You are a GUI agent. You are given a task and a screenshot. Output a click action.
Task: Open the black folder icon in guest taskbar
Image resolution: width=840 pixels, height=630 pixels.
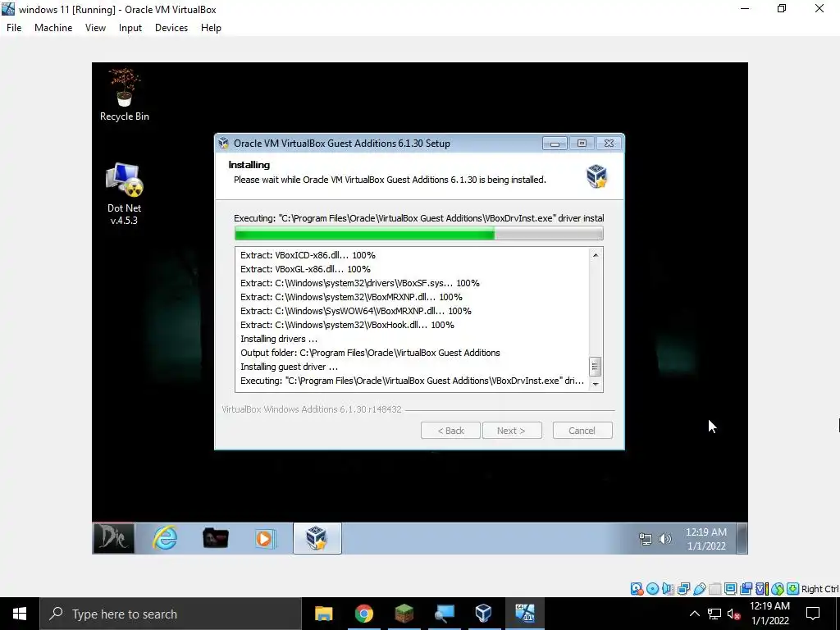[x=216, y=538]
